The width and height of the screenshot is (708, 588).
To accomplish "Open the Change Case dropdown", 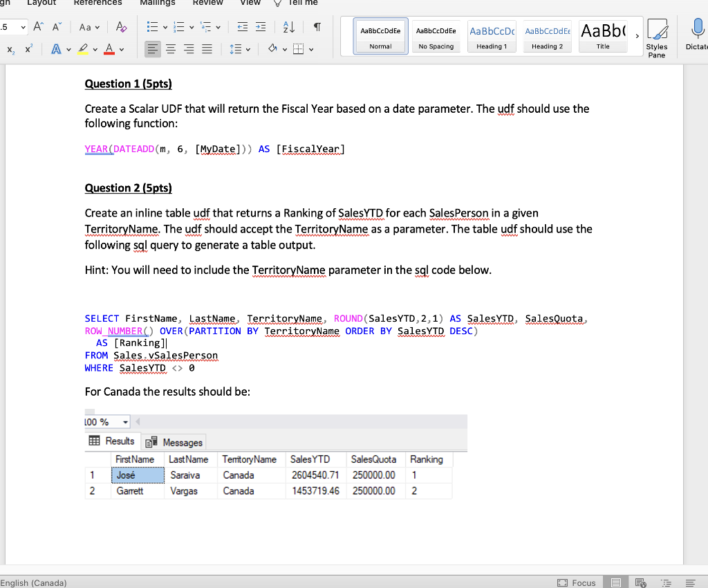I will (89, 27).
